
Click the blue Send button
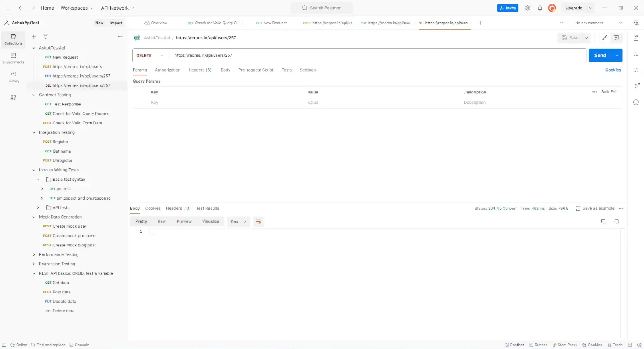[x=600, y=56]
